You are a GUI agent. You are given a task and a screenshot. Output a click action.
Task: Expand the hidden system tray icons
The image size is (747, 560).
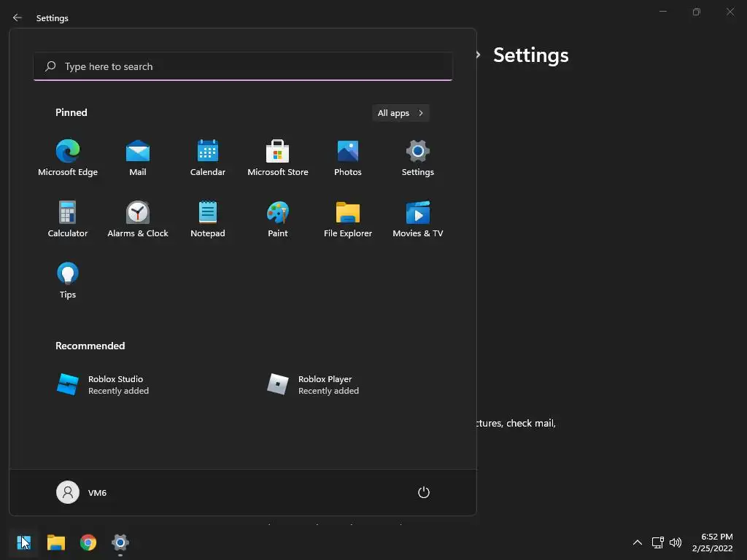[638, 542]
